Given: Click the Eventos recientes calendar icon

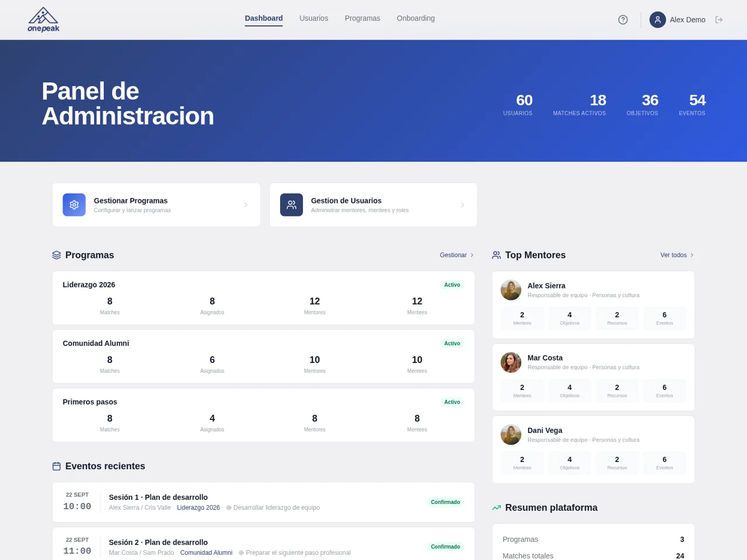Looking at the screenshot, I should pyautogui.click(x=57, y=466).
